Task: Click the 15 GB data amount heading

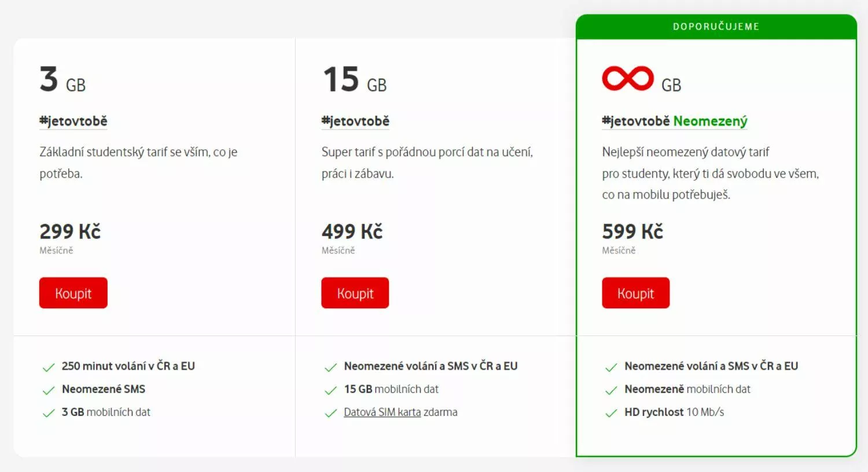Action: 355,79
